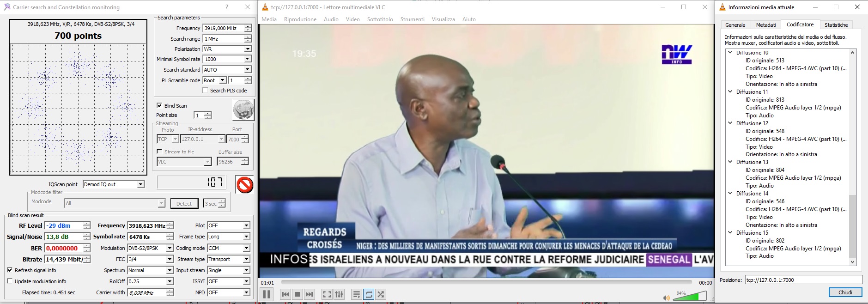Switch to Statistiche tab
The image size is (868, 304).
click(836, 25)
